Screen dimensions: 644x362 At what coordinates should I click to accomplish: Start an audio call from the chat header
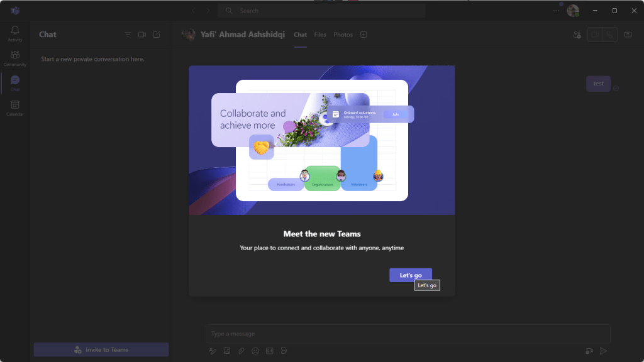tap(609, 35)
